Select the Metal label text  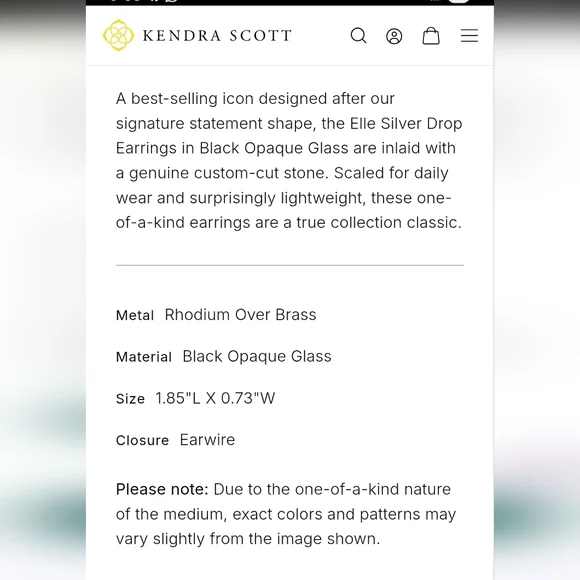pos(135,315)
